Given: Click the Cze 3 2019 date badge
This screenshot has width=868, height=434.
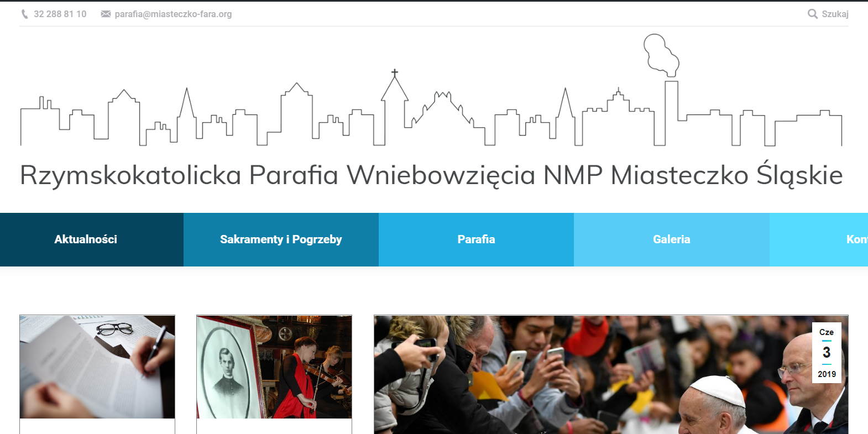Looking at the screenshot, I should [827, 353].
